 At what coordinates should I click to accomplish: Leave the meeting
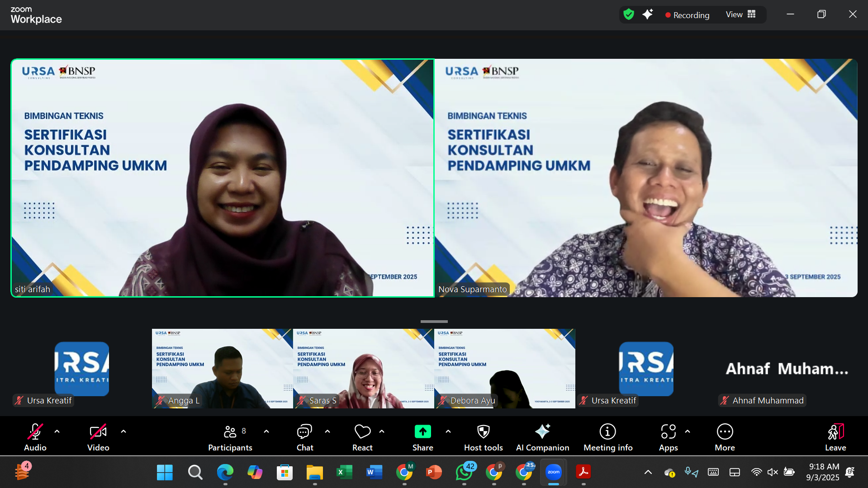[x=835, y=437]
